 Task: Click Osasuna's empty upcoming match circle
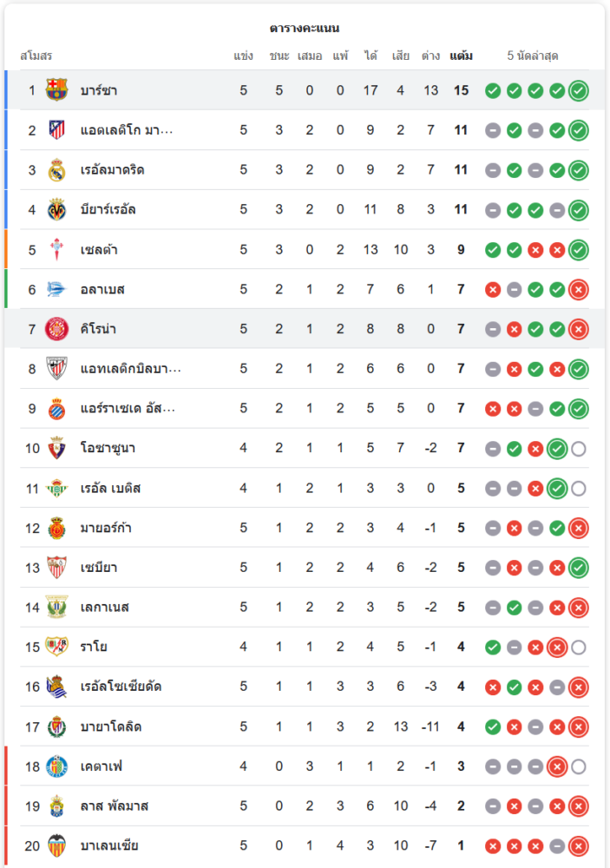point(579,449)
